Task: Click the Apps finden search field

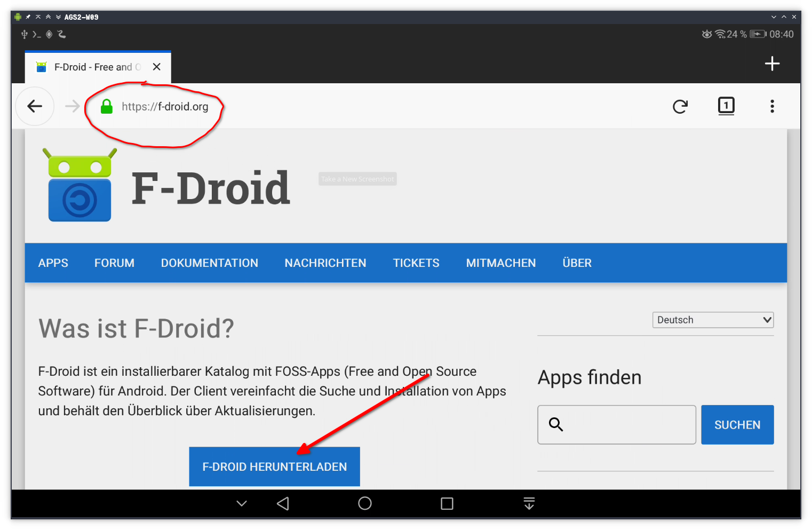Action: click(617, 425)
